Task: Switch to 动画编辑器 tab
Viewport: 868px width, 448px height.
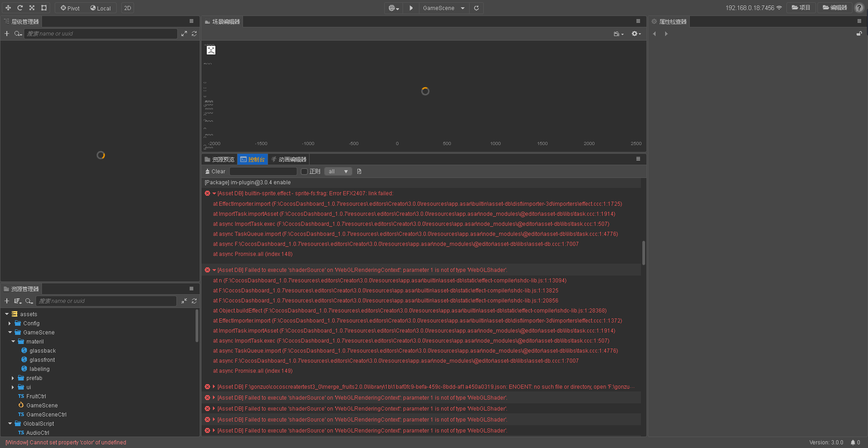Action: pos(289,159)
